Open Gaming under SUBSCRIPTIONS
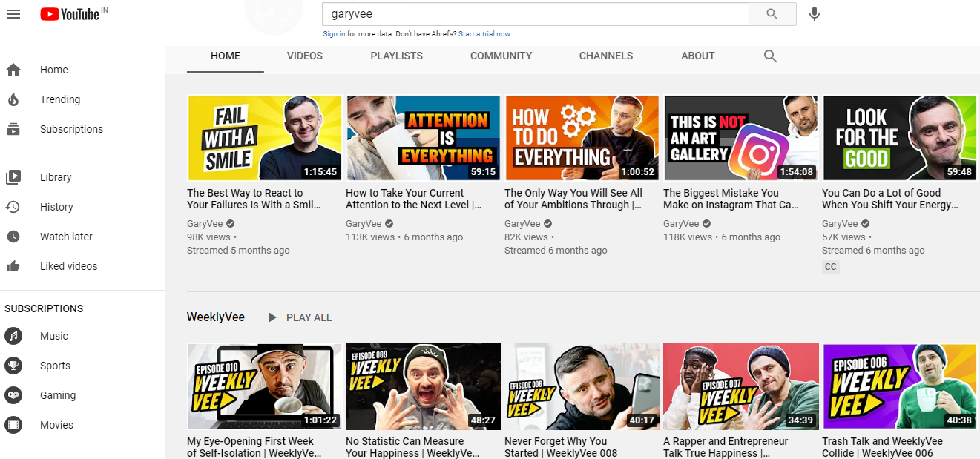Screen dimensions: 980x459 pos(58,395)
